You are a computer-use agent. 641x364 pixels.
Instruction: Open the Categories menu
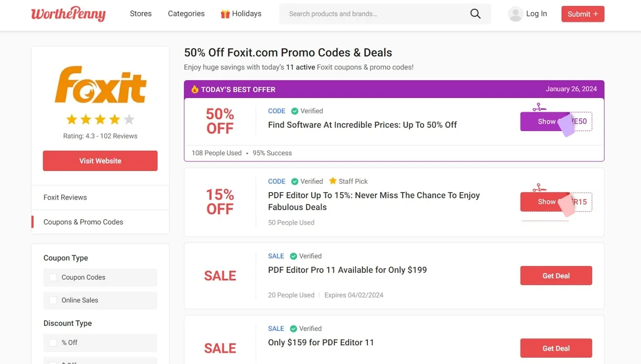(186, 13)
